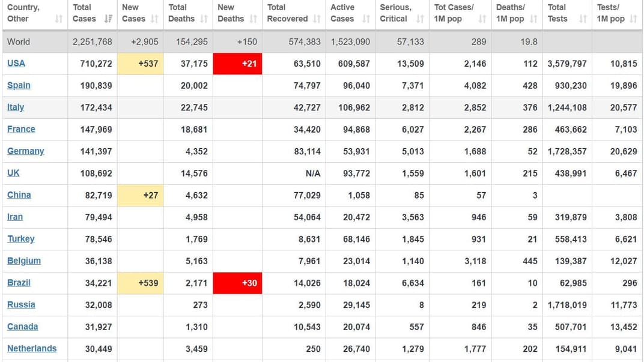Image resolution: width=644 pixels, height=362 pixels.
Task: Click USA's red +21 new deaths cell
Action: (x=237, y=64)
